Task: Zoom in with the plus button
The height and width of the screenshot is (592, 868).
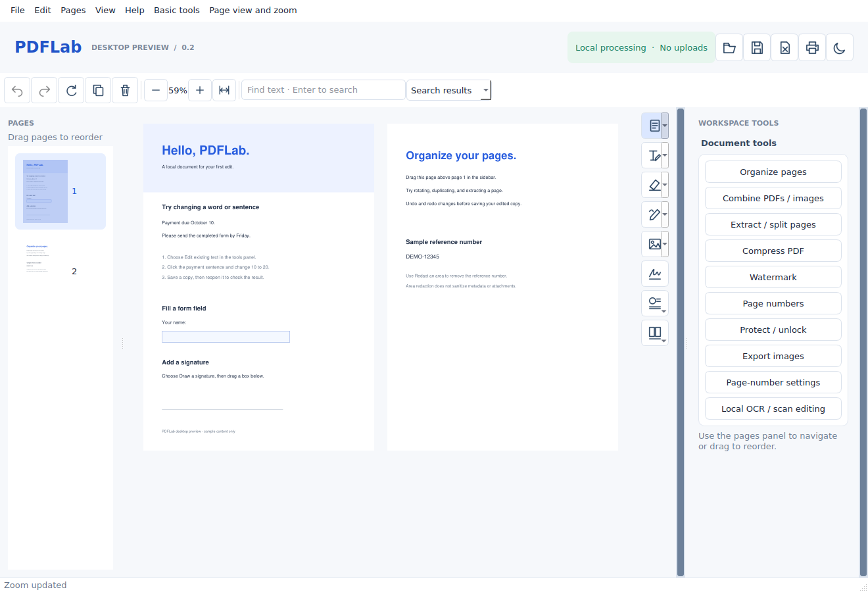Action: click(200, 90)
